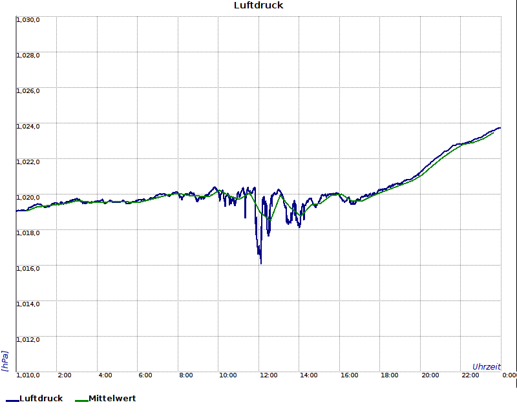Image resolution: width=517 pixels, height=420 pixels.
Task: Click the 4:00 time axis label
Action: click(x=105, y=375)
